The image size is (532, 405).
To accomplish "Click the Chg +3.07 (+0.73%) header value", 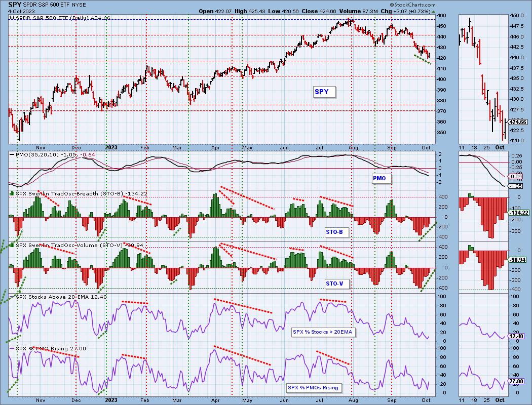I will click(408, 11).
